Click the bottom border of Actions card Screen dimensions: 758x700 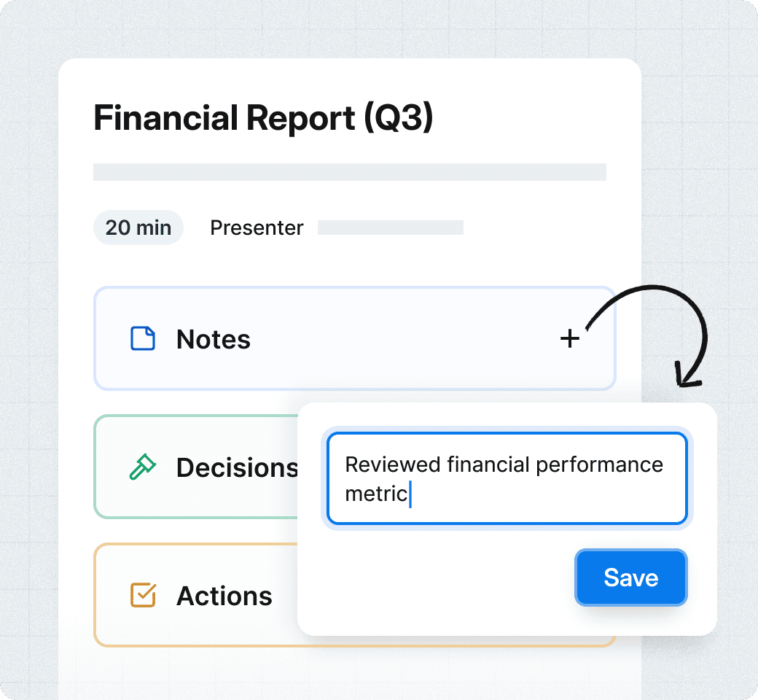tap(197, 645)
